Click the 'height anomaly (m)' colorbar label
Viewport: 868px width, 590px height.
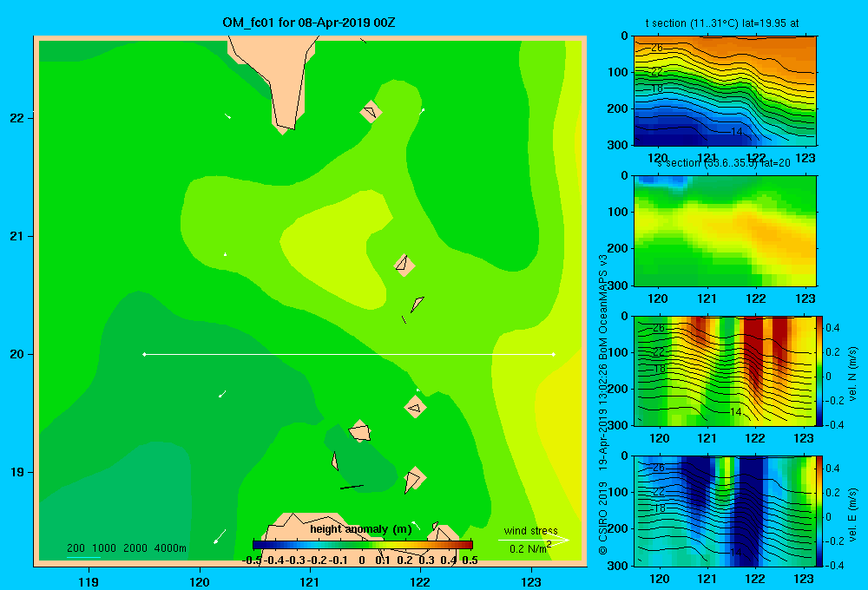click(361, 529)
